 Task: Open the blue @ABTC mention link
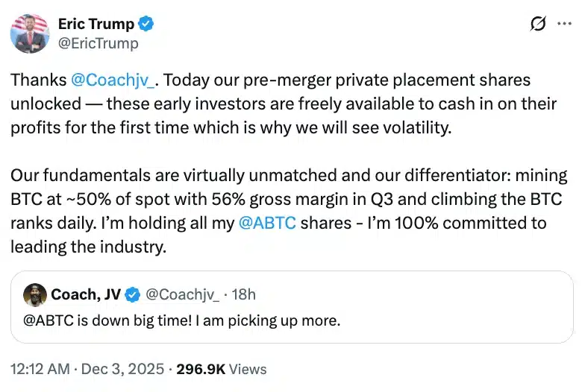(x=267, y=223)
